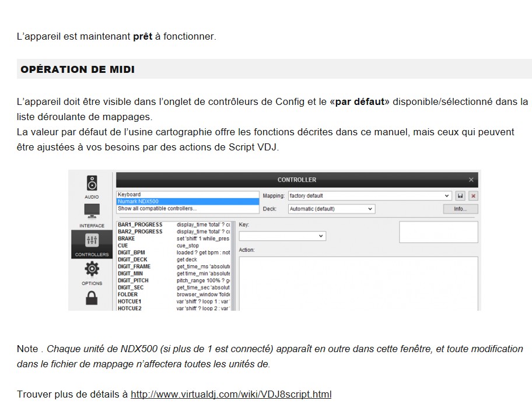
Task: Click the padlock icon in sidebar
Action: click(x=92, y=298)
